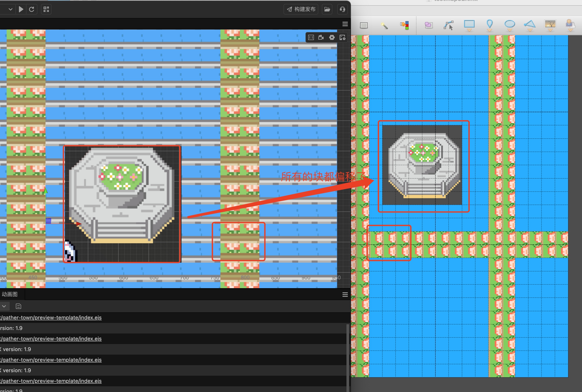The height and width of the screenshot is (392, 582).
Task: Click the headset support icon
Action: pos(342,9)
